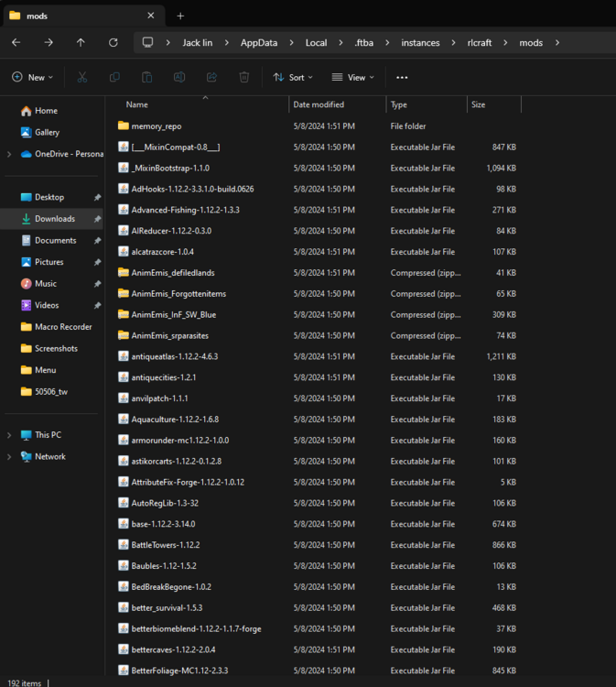Expand the OneDrive - Personal tree node
The height and width of the screenshot is (687, 616).
tap(9, 154)
